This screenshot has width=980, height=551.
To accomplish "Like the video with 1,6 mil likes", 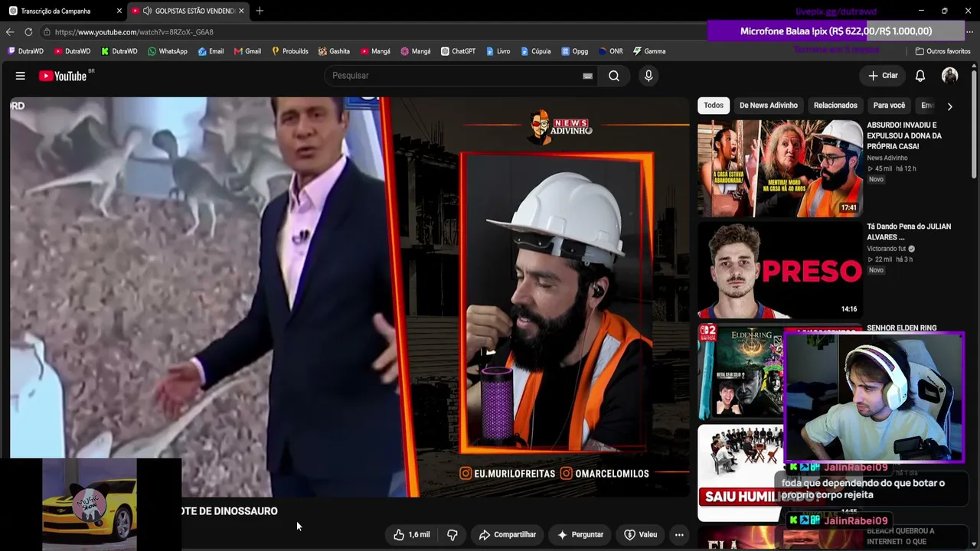I will pos(412,535).
